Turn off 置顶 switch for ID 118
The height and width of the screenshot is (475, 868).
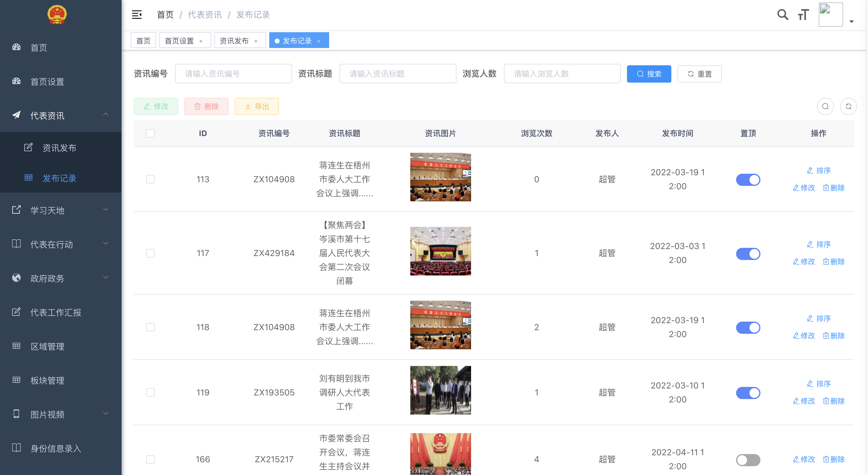(x=748, y=328)
